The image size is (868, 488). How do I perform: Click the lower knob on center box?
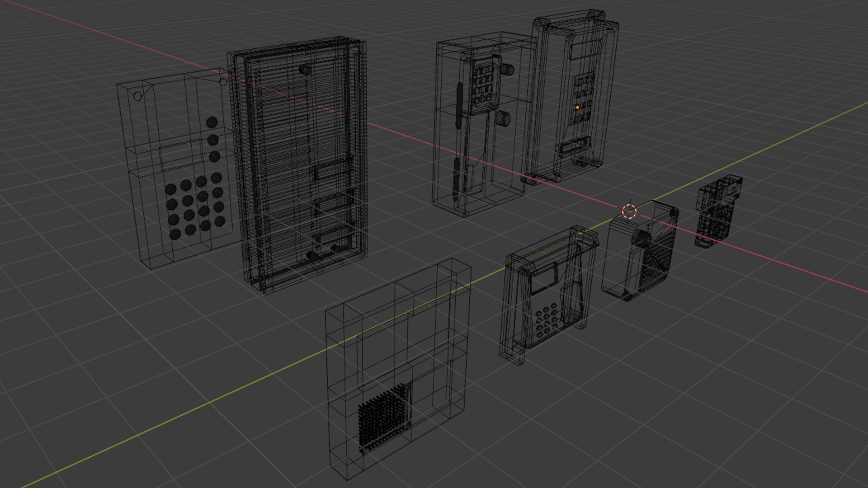[x=503, y=119]
